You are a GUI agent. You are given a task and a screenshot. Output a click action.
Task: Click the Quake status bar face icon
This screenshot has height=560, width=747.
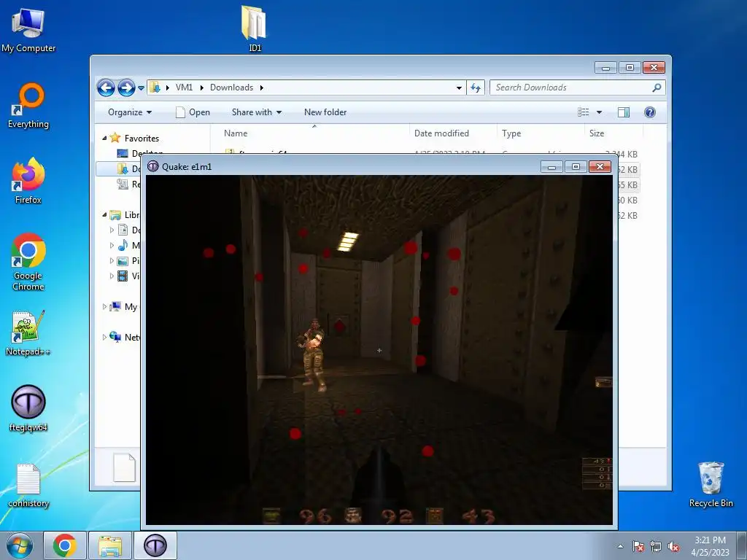(353, 516)
